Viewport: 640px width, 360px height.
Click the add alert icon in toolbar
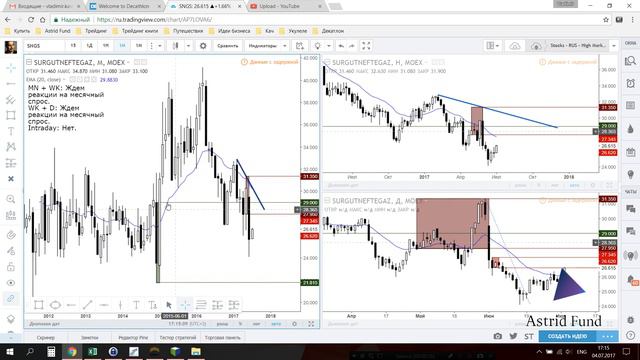click(300, 46)
